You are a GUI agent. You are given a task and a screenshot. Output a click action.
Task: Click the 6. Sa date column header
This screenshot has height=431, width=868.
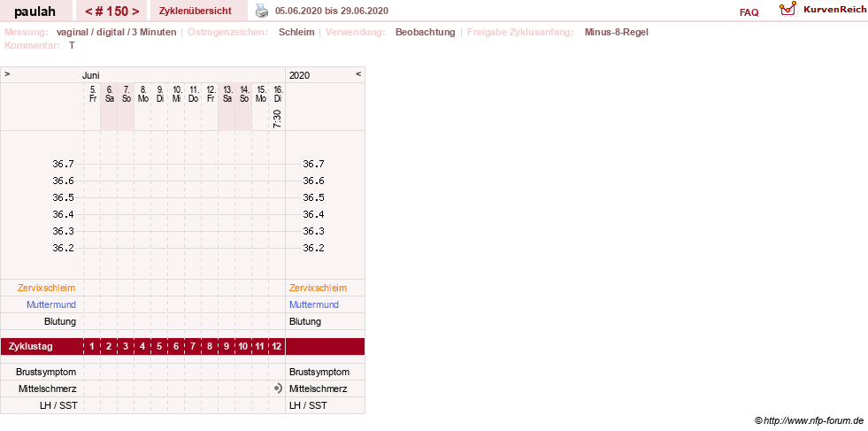(109, 94)
